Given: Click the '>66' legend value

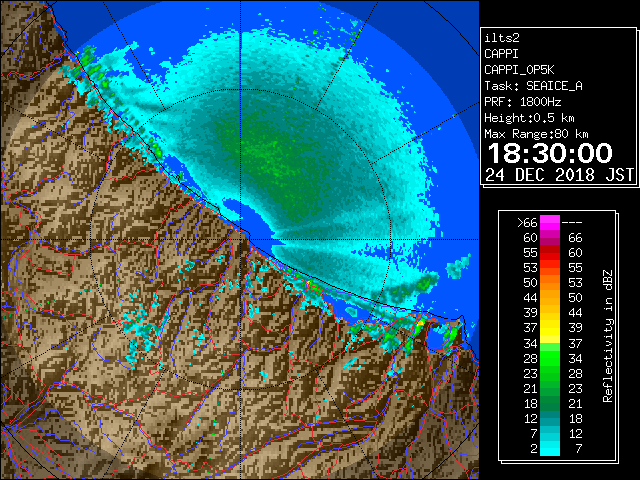Looking at the screenshot, I should [527, 223].
